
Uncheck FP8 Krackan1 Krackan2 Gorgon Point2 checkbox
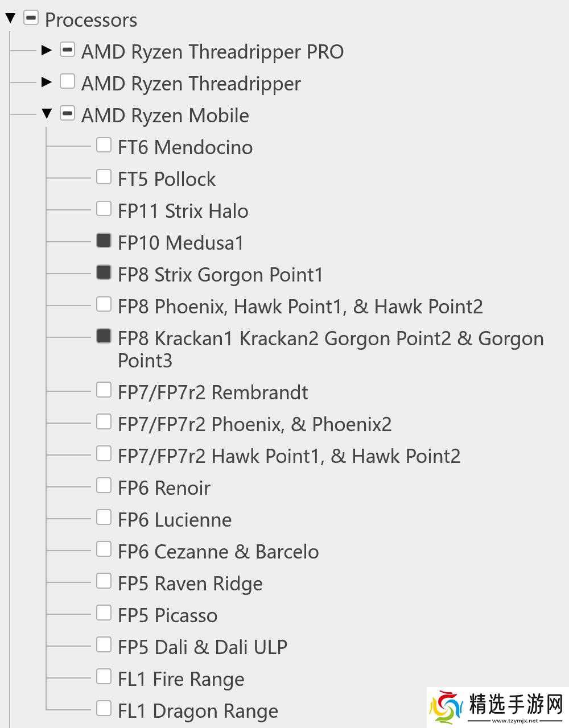click(104, 336)
